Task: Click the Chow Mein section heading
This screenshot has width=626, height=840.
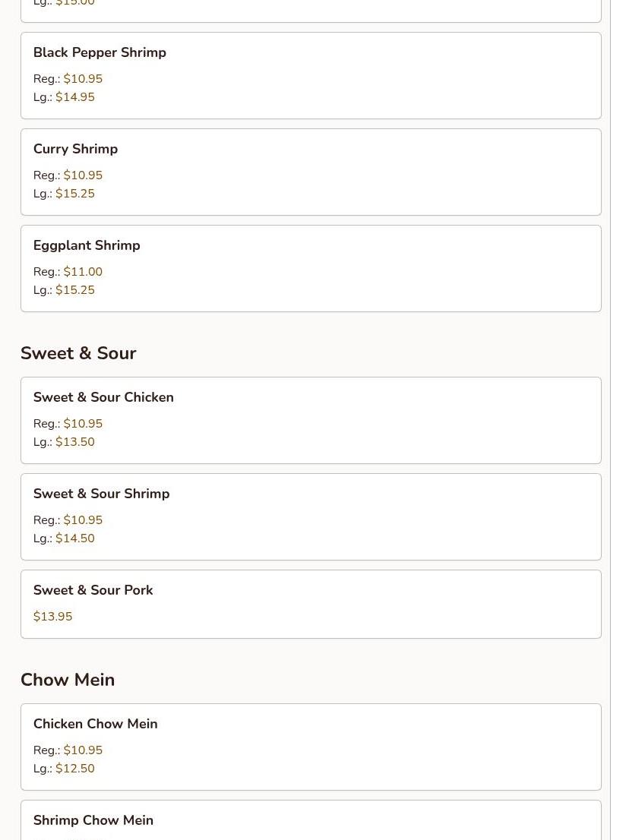Action: (68, 679)
